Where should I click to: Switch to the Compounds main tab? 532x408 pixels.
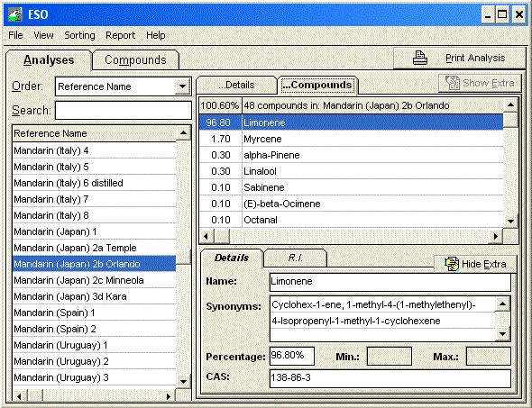[136, 60]
